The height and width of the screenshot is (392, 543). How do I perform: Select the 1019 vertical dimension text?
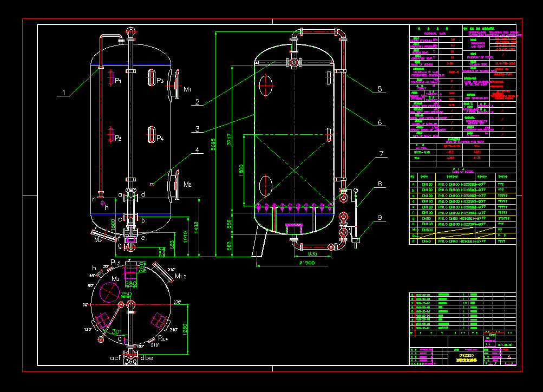185,237
